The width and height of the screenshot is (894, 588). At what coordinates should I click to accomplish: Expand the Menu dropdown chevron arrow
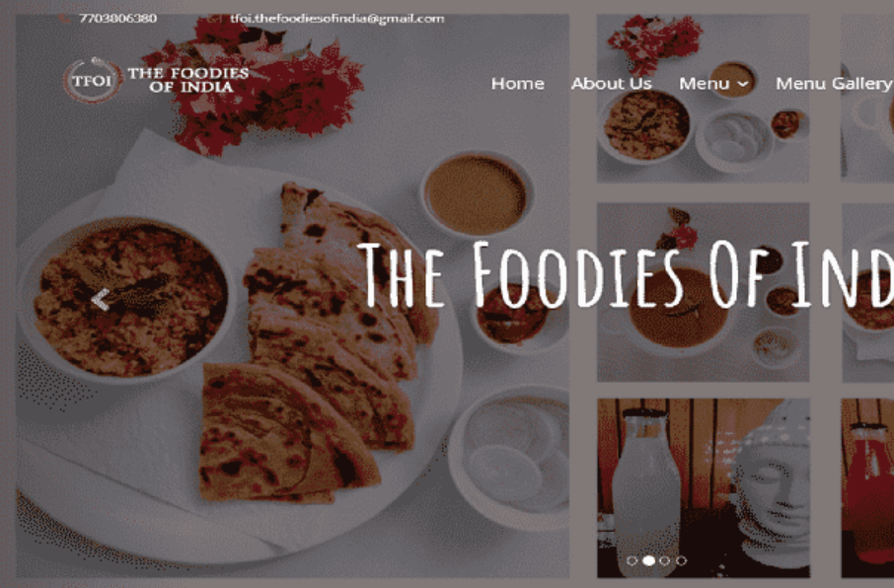742,84
